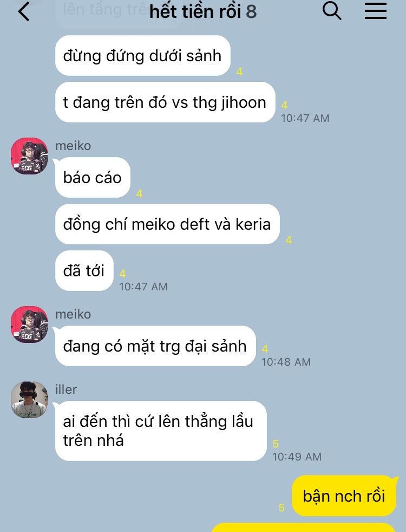The image size is (406, 532).
Task: Select the "đang có mặt trg đại sảnh" bubble
Action: click(155, 346)
